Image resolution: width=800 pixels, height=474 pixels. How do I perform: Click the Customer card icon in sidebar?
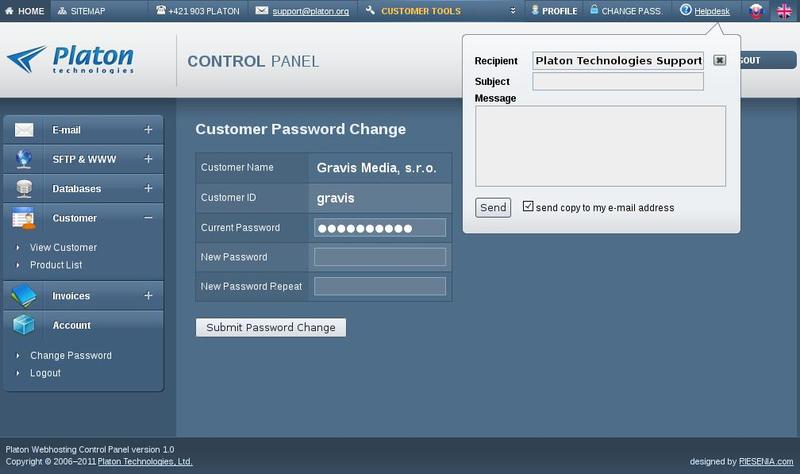click(x=23, y=218)
